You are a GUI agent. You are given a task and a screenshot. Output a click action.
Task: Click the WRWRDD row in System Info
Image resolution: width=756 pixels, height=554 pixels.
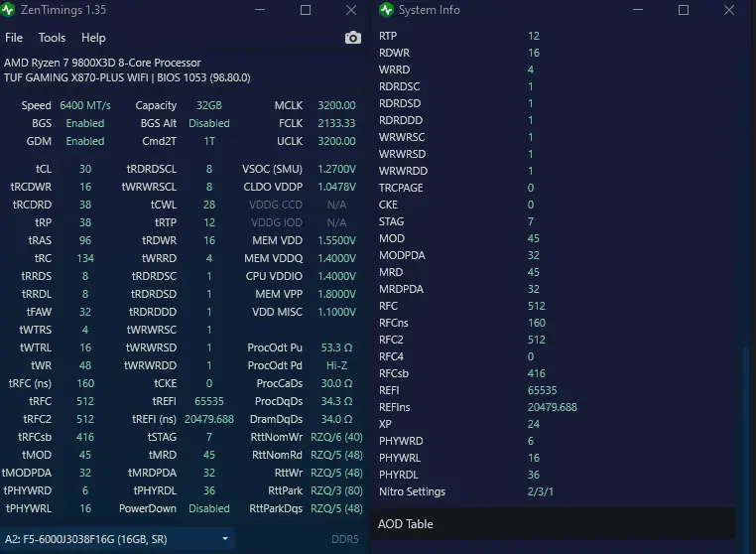point(555,171)
